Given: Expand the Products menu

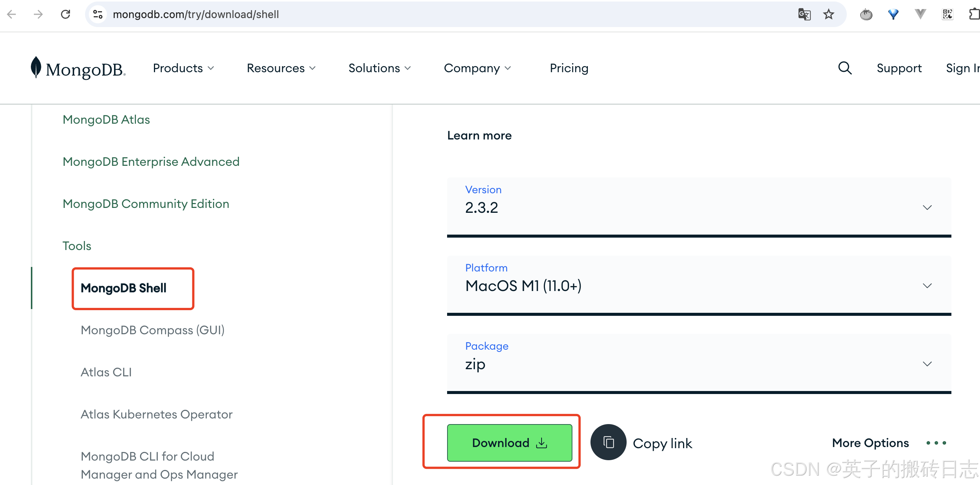Looking at the screenshot, I should (183, 68).
